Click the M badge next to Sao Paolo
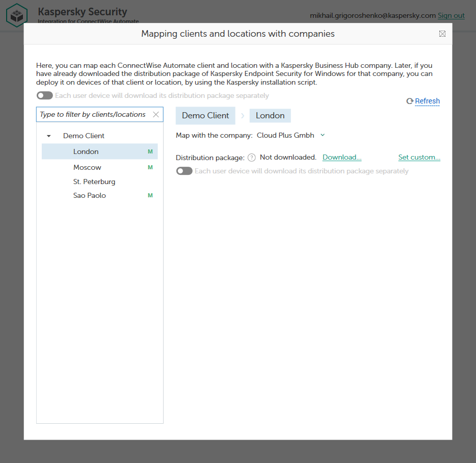 tap(150, 195)
